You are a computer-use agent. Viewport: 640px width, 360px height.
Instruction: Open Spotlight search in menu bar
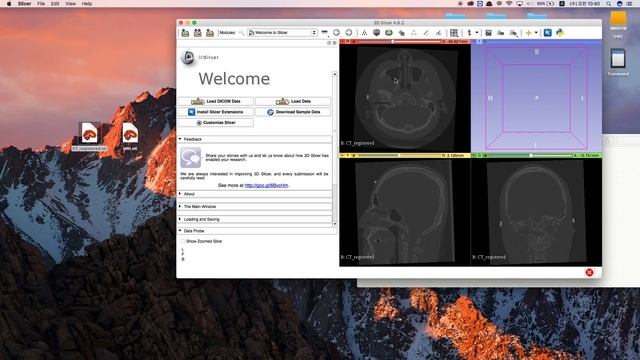pyautogui.click(x=609, y=4)
